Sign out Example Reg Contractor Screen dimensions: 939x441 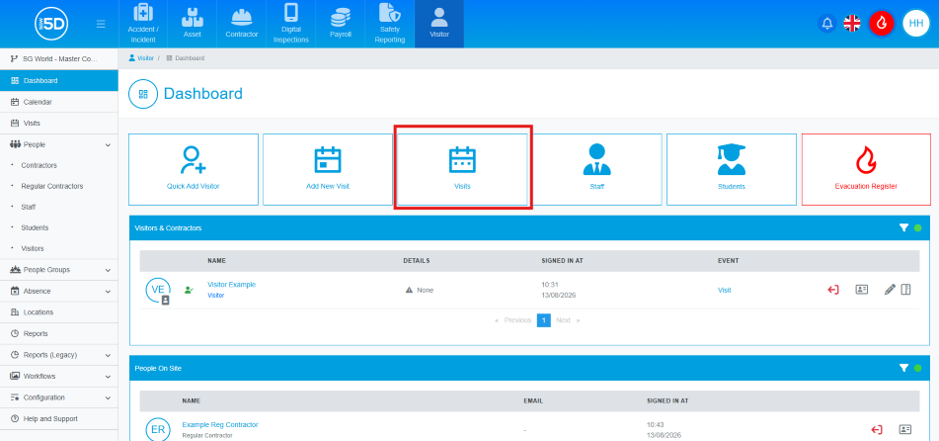pos(877,430)
